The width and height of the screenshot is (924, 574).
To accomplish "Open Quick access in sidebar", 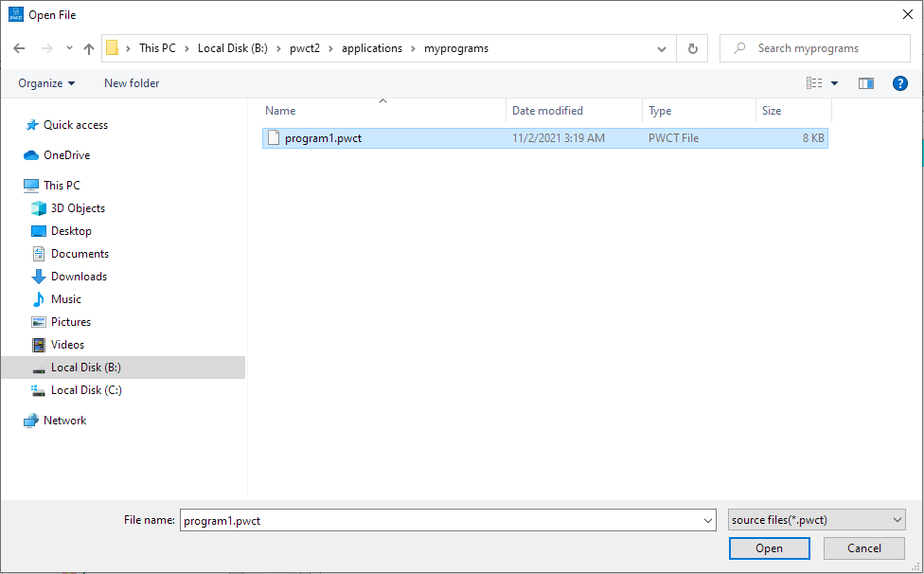I will (x=75, y=125).
